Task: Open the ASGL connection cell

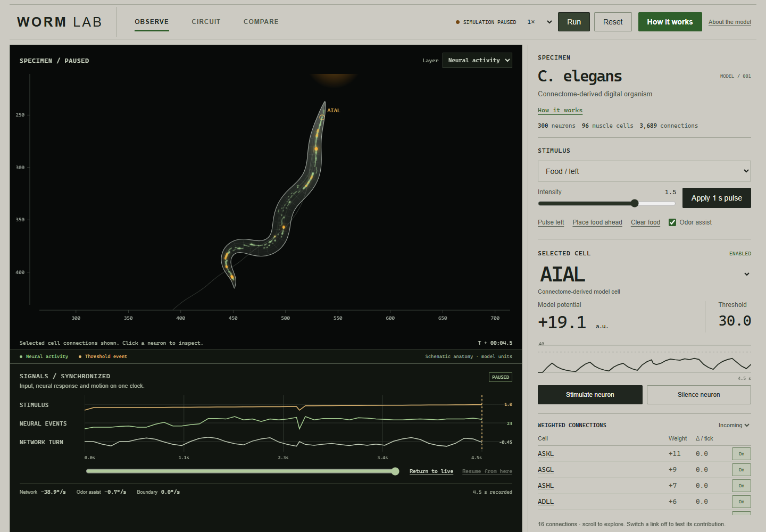Action: pos(546,470)
